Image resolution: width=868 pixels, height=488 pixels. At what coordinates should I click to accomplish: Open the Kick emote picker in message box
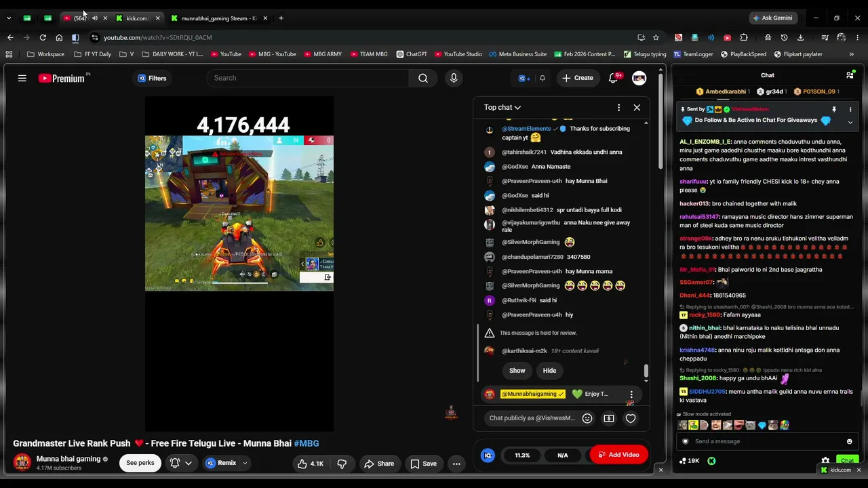[x=849, y=441]
